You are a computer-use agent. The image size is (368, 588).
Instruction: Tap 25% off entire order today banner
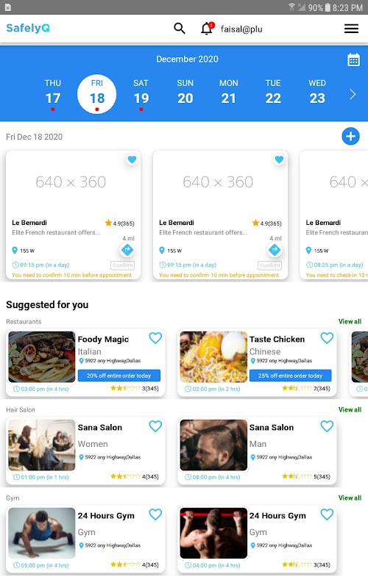tap(290, 376)
